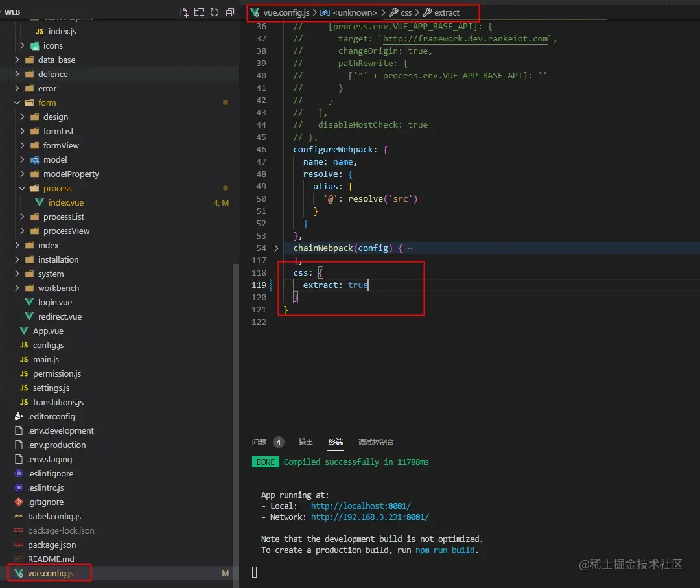Image resolution: width=700 pixels, height=588 pixels.
Task: Expand the formList folder
Action: (58, 131)
